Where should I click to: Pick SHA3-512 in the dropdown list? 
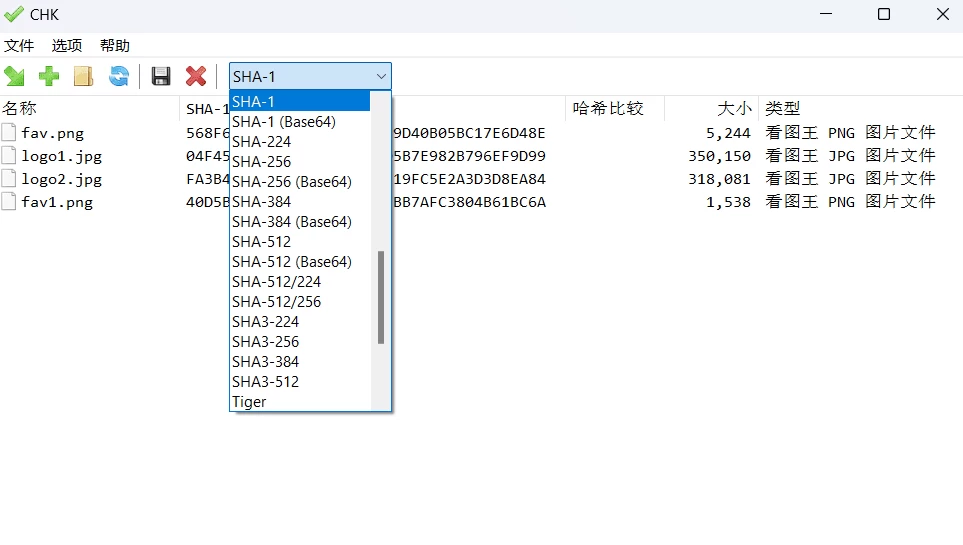click(x=265, y=382)
